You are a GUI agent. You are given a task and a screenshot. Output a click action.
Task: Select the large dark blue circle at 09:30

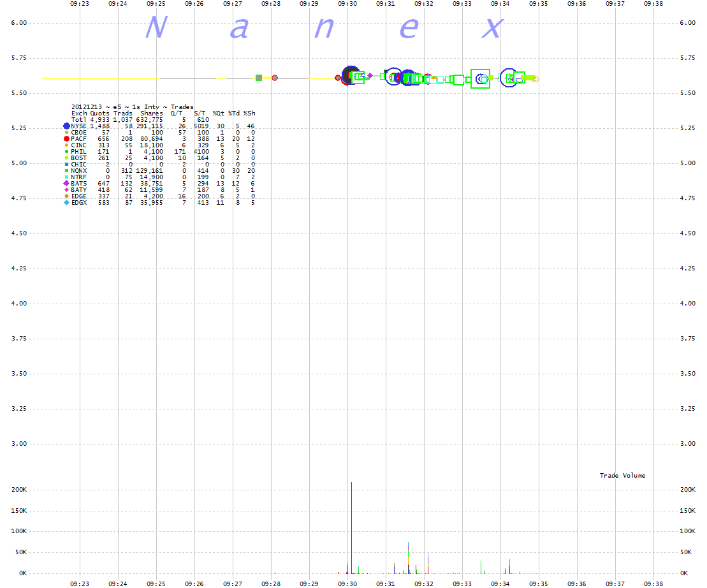(x=351, y=75)
